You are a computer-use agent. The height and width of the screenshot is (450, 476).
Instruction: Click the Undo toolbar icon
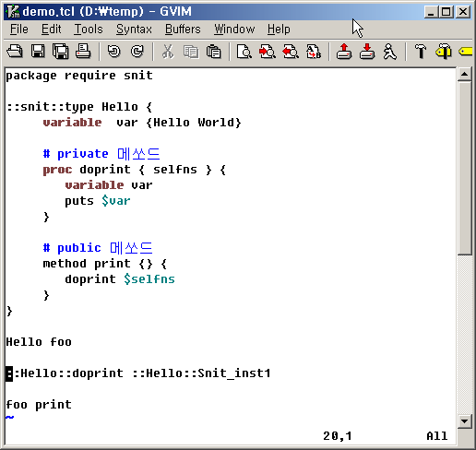click(x=114, y=52)
